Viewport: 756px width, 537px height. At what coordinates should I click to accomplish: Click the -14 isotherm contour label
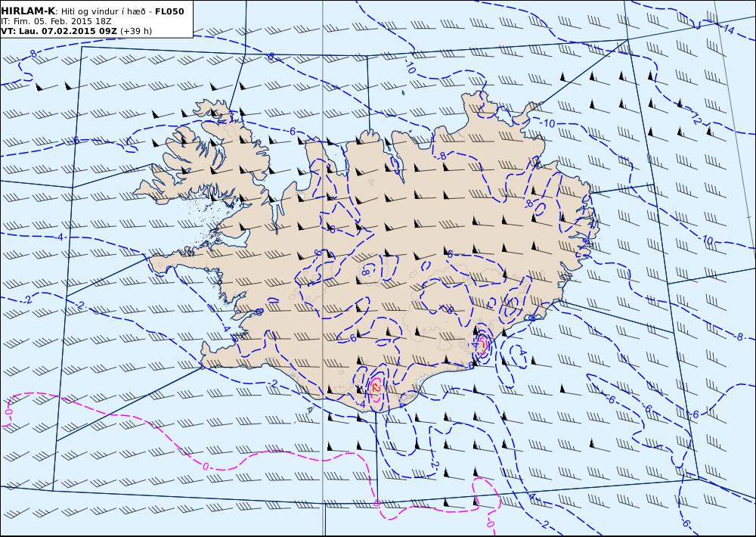click(727, 30)
